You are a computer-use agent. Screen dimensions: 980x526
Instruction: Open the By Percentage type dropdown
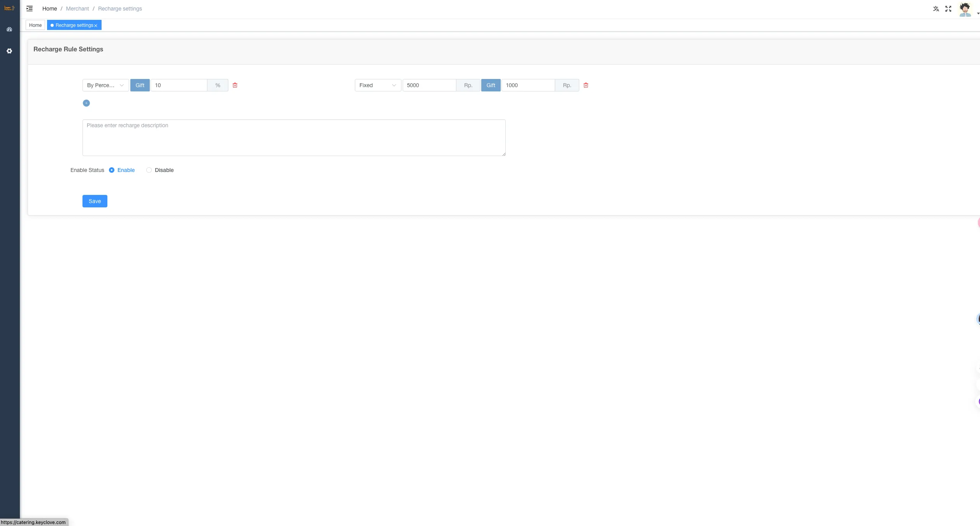coord(106,85)
